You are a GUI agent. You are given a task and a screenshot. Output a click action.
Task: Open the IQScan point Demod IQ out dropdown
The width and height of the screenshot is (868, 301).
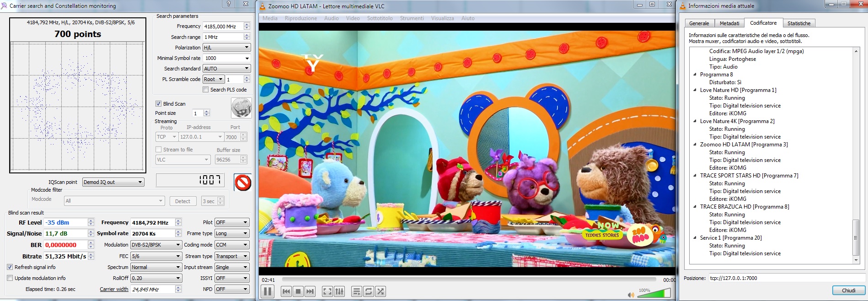coord(113,182)
